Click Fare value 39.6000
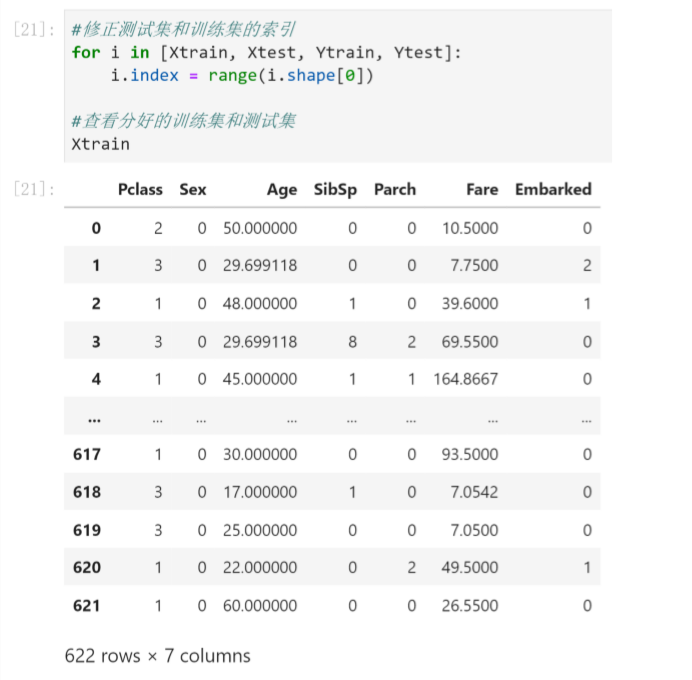This screenshot has height=680, width=692. 470,304
